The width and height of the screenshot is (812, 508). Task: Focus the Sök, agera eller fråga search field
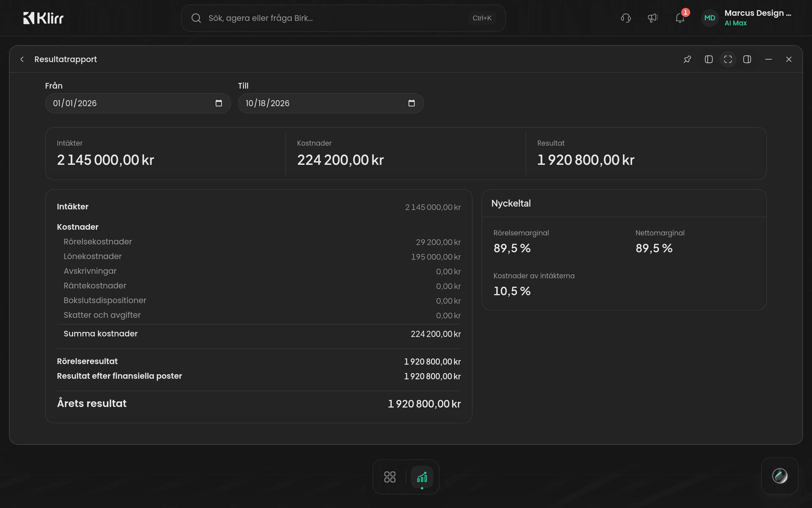tap(343, 18)
